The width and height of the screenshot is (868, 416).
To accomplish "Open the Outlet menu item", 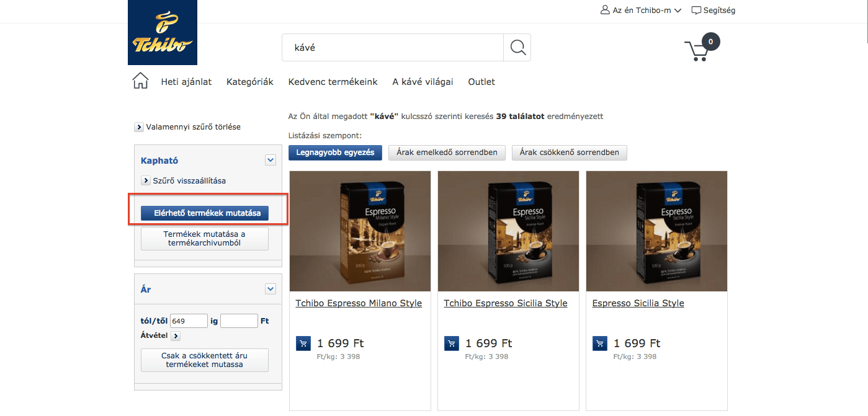I will (x=481, y=82).
